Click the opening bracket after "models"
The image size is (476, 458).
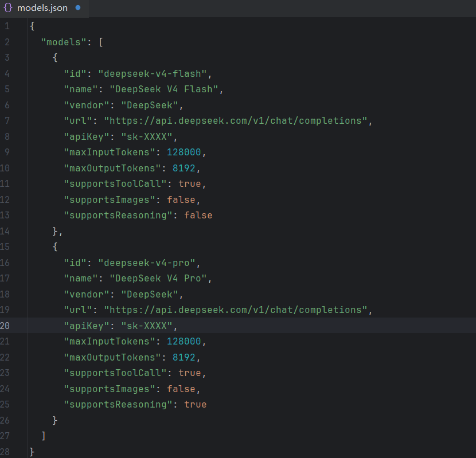click(101, 42)
